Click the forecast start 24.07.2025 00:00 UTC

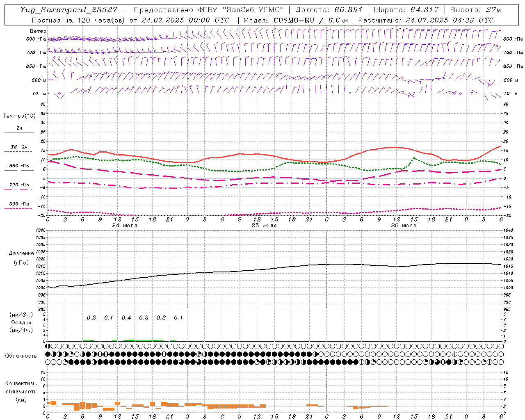tap(185, 20)
